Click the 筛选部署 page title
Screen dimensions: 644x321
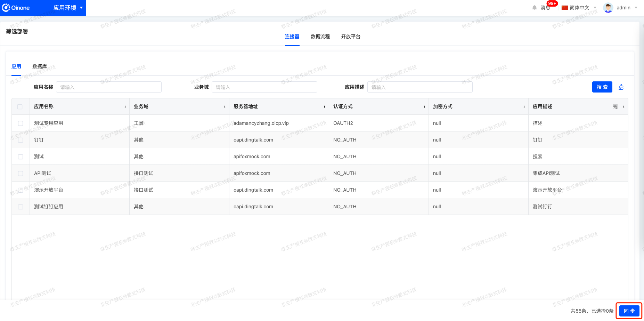click(17, 31)
